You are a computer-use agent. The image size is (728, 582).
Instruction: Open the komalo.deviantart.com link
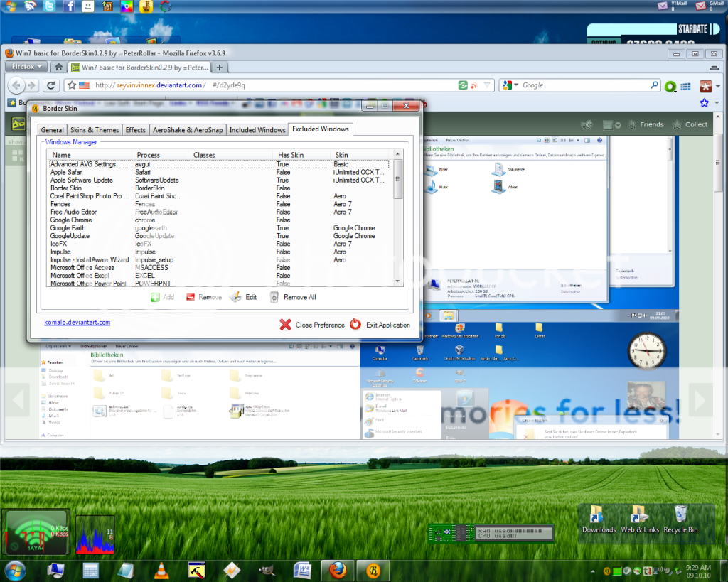pos(77,323)
